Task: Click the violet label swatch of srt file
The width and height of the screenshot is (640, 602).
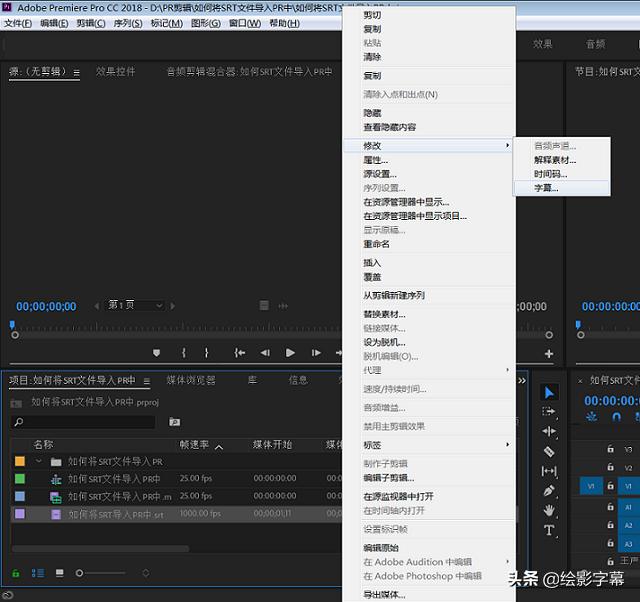Action: click(x=20, y=513)
